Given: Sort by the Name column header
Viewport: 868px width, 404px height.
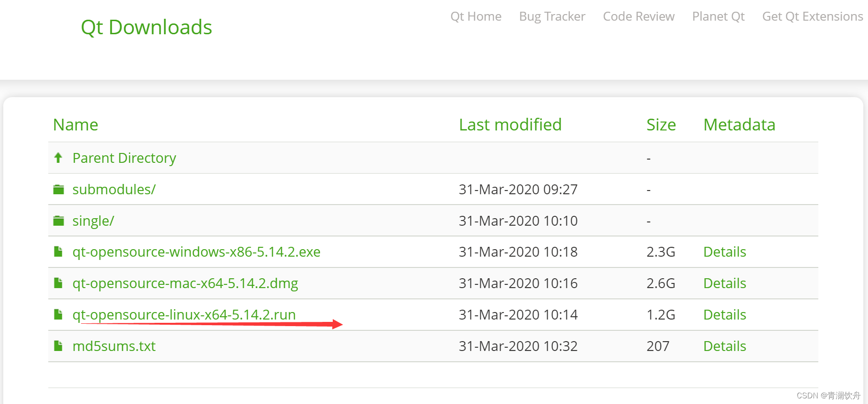Looking at the screenshot, I should click(75, 125).
